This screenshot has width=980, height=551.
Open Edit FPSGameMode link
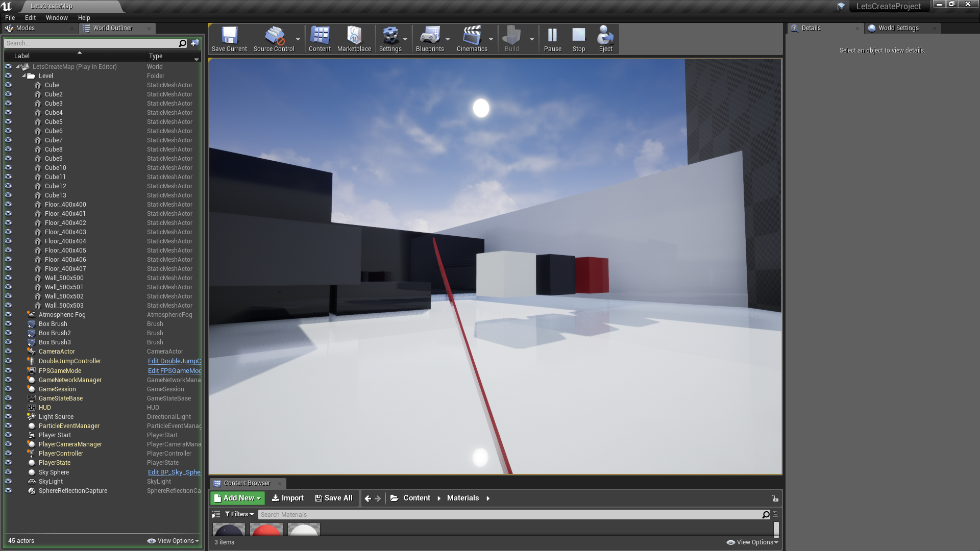pyautogui.click(x=175, y=371)
